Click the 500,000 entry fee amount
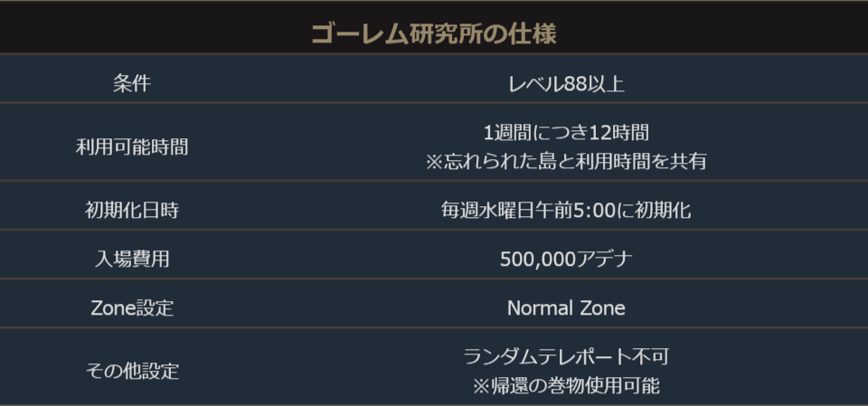The height and width of the screenshot is (406, 868). pyautogui.click(x=537, y=259)
